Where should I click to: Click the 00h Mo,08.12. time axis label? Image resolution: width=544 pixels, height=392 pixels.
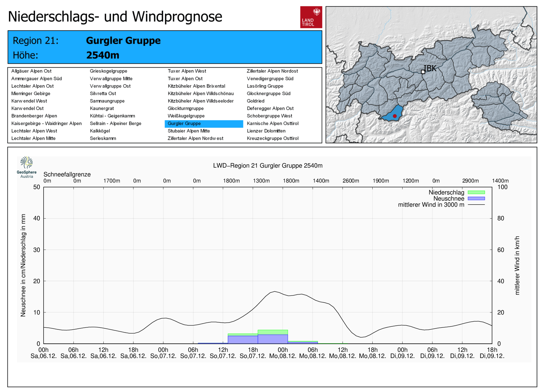tap(283, 353)
